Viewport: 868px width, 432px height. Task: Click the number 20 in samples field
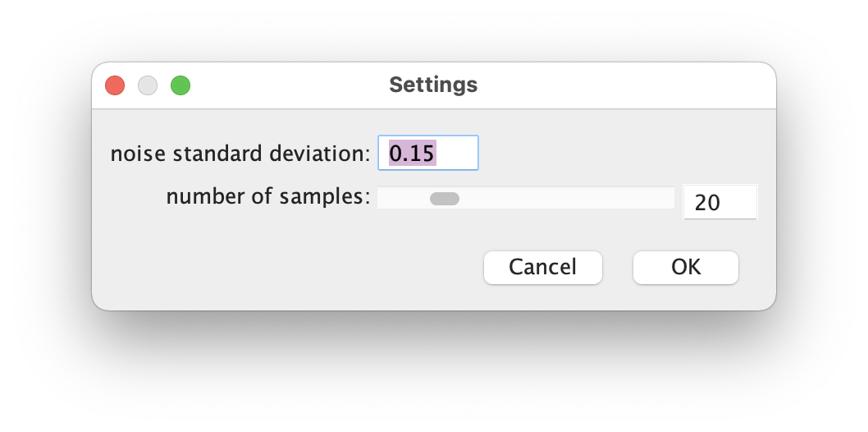[x=707, y=203]
